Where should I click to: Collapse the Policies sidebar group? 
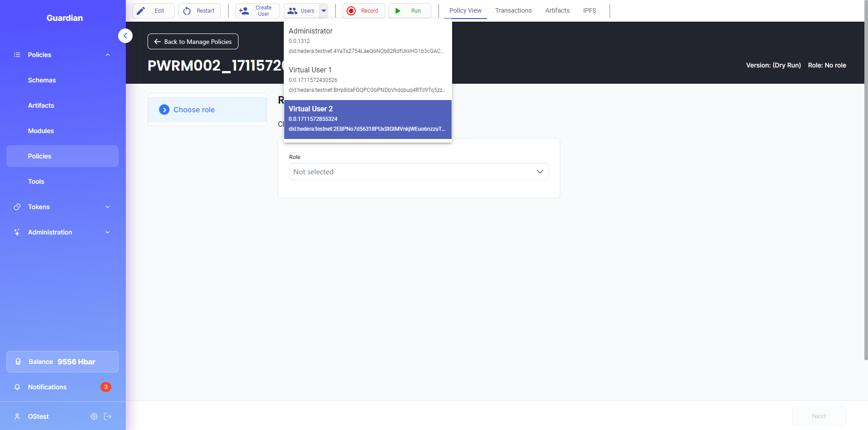107,55
